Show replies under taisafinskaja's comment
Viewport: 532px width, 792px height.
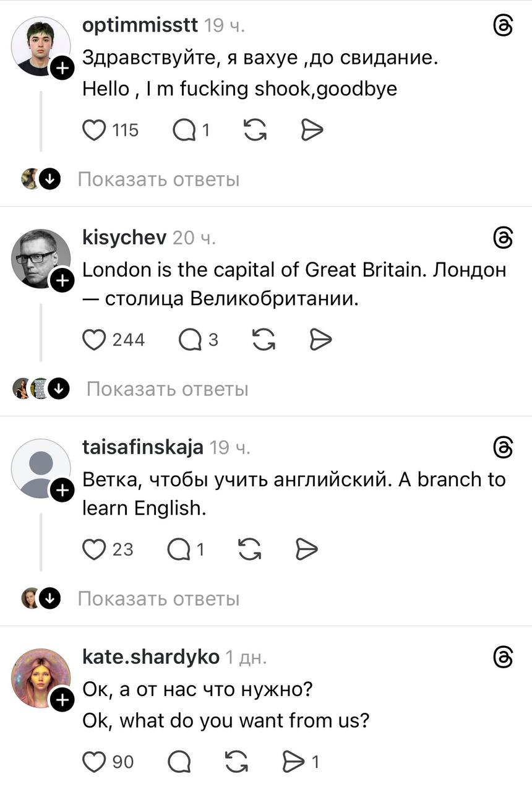(158, 599)
